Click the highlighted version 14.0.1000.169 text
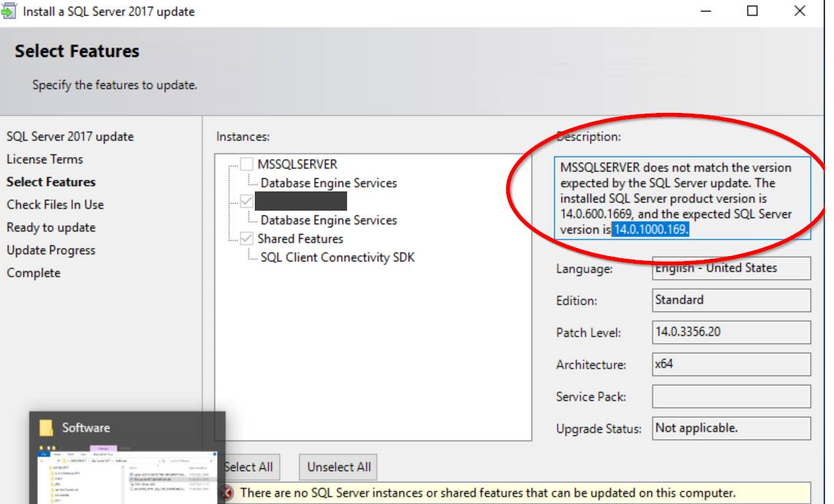This screenshot has height=504, width=834. tap(651, 229)
